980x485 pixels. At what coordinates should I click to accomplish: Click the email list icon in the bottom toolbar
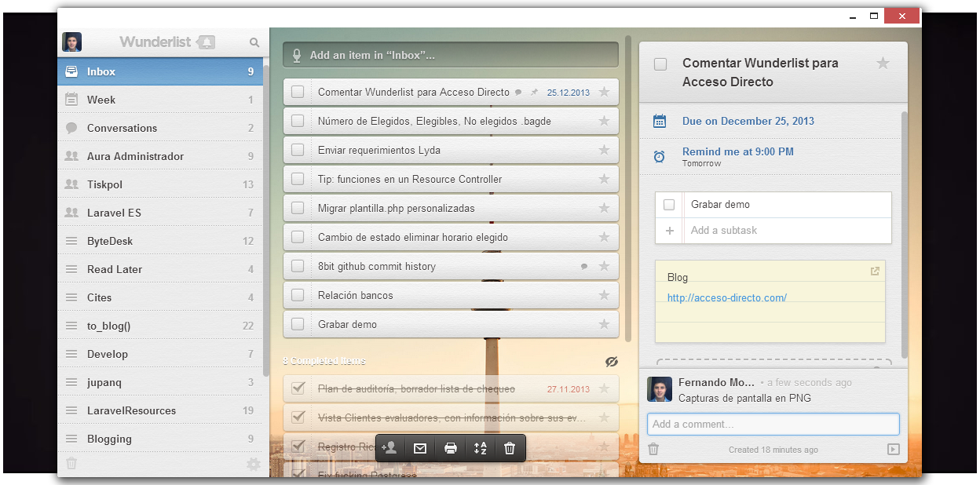point(420,448)
